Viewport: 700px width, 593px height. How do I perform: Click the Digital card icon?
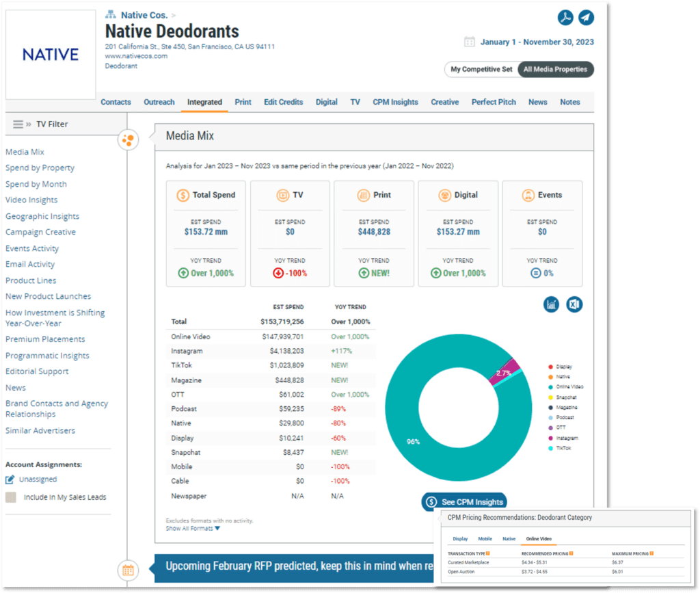(x=444, y=195)
